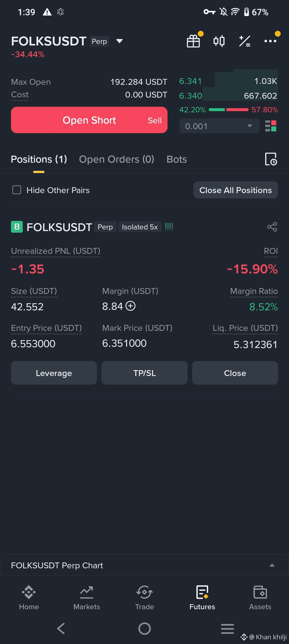
Task: Tap the long/short ratio bar
Action: 229,110
